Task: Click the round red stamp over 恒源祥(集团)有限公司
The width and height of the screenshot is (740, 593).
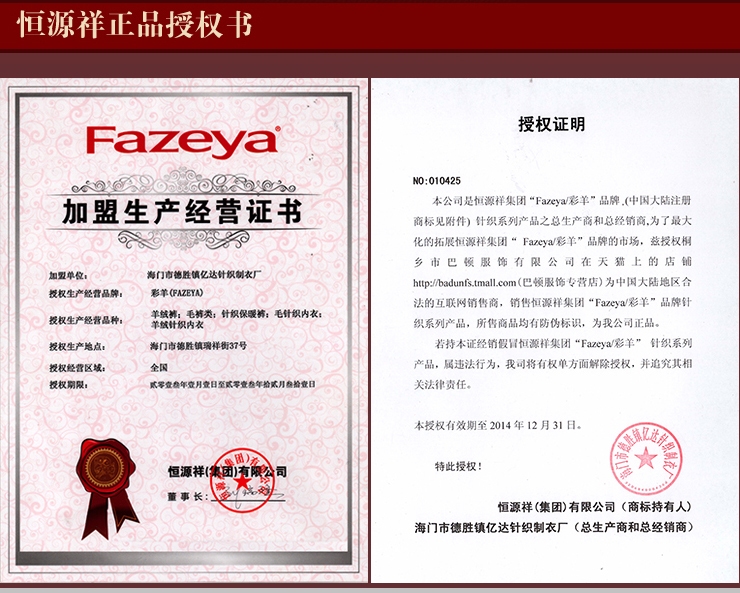Action: (x=242, y=481)
